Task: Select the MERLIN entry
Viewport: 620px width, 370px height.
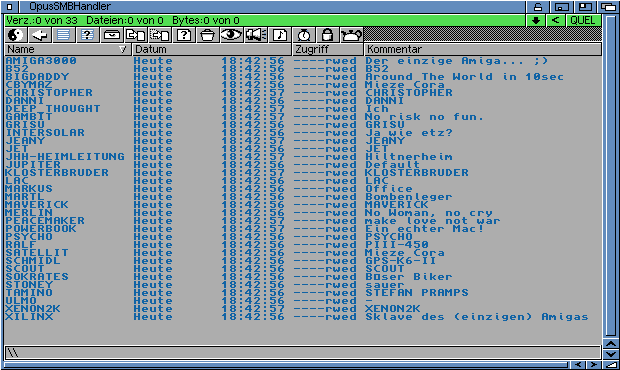Action: 29,213
